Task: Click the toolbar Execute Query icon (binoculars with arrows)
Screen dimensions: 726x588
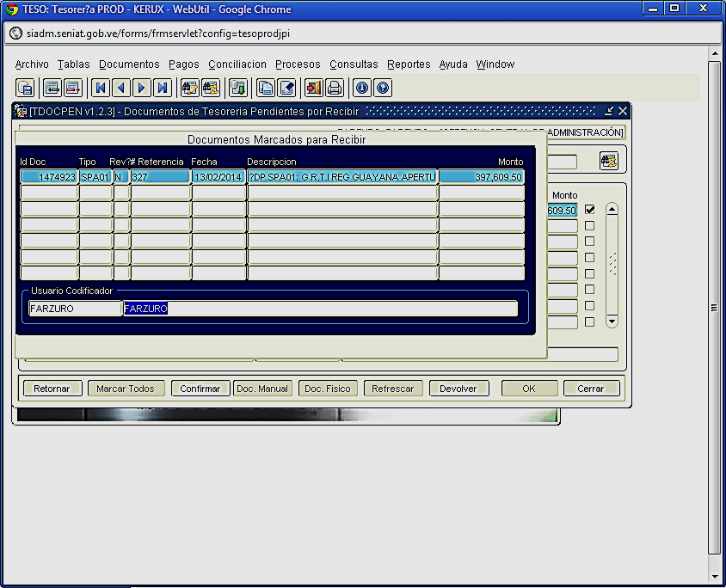Action: [x=211, y=88]
